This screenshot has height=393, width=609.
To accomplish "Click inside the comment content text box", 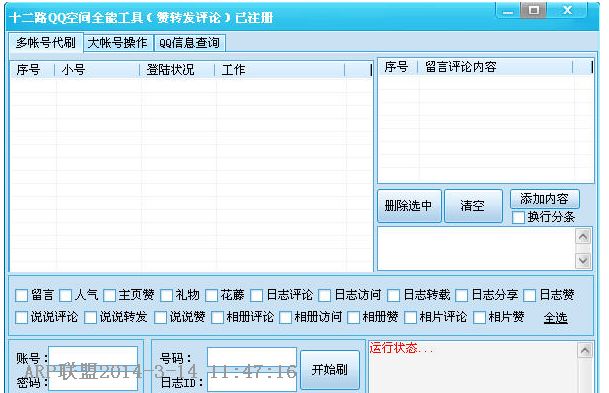I will tap(476, 248).
